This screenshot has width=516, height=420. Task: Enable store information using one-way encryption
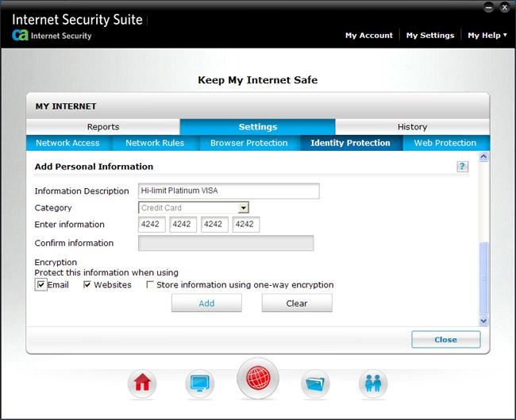point(150,285)
